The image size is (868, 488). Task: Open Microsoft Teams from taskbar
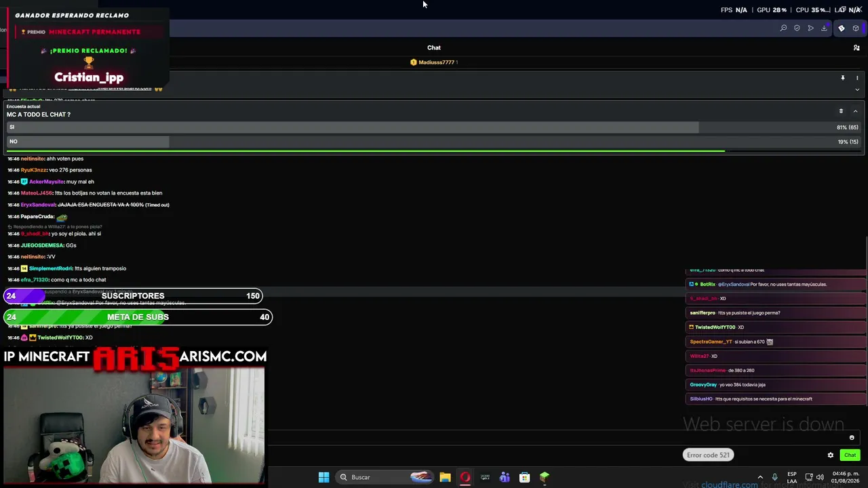coord(505,477)
